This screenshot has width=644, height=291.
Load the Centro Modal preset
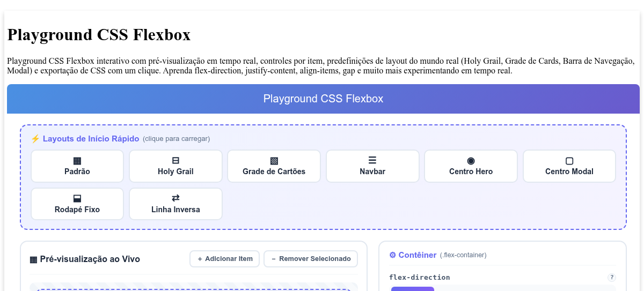569,166
